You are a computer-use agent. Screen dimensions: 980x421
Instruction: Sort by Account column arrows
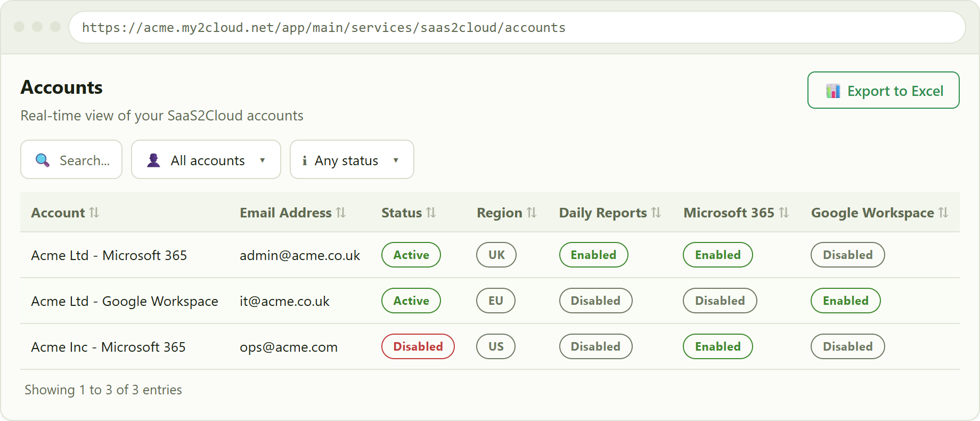point(94,213)
